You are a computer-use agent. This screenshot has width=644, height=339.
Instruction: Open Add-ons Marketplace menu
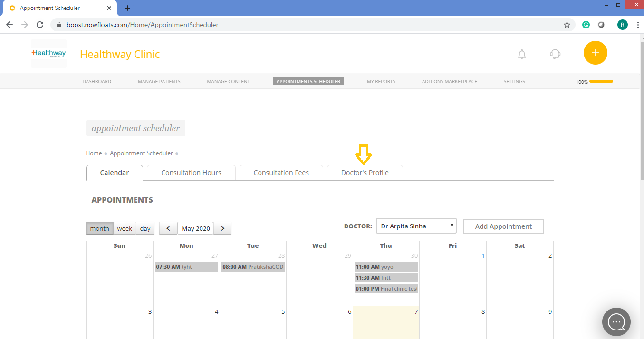450,81
